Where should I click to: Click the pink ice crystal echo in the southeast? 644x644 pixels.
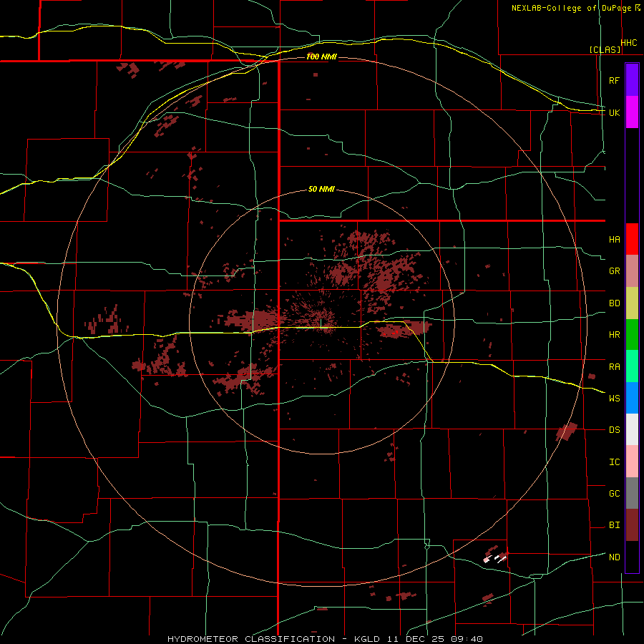tap(487, 559)
